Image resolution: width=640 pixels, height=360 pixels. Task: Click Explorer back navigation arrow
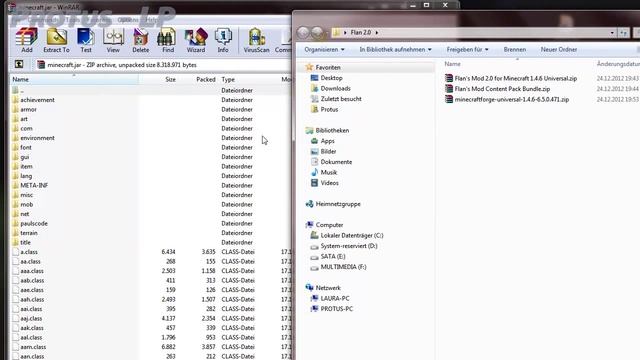(x=303, y=32)
